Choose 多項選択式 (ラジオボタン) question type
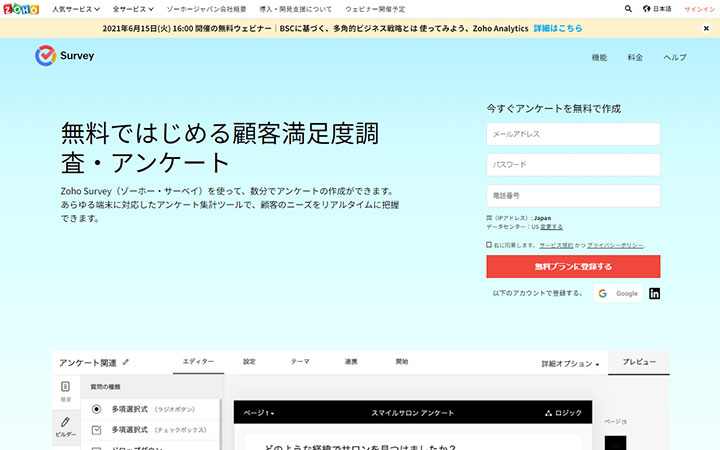This screenshot has height=450, width=720. pyautogui.click(x=152, y=409)
